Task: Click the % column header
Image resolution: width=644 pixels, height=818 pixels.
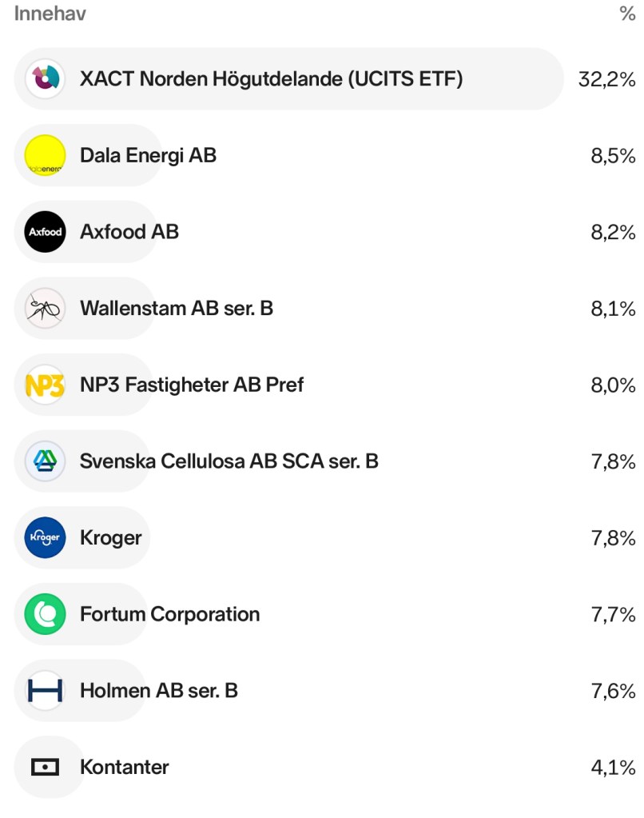Action: (627, 14)
